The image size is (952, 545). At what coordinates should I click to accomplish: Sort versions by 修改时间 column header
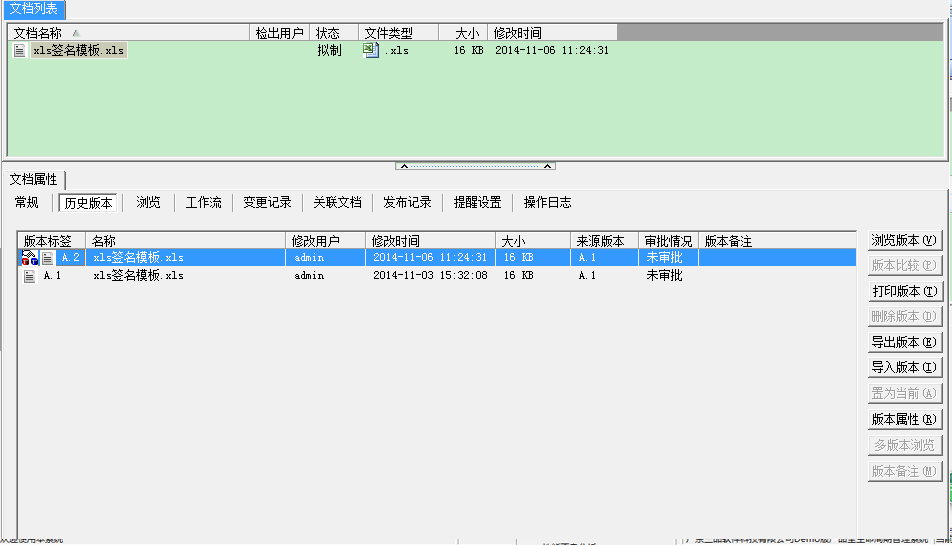coord(430,241)
